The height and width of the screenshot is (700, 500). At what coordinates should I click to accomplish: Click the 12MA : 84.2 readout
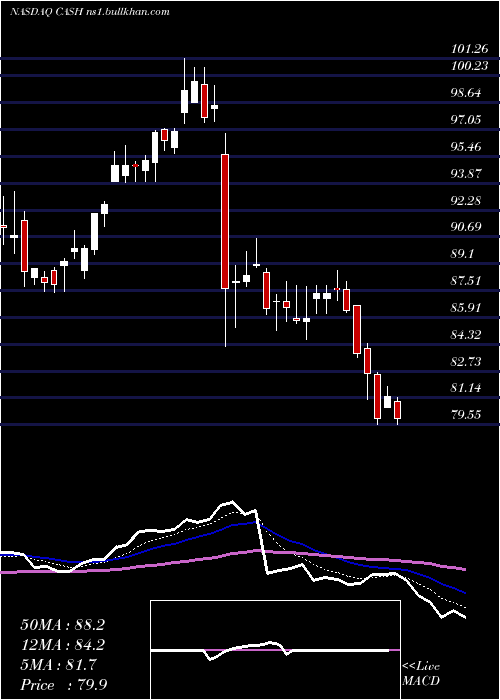tap(62, 645)
